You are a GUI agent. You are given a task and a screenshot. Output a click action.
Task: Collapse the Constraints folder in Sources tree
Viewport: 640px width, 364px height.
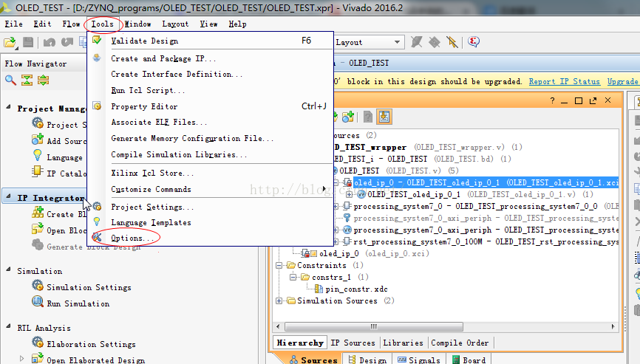[x=279, y=265]
